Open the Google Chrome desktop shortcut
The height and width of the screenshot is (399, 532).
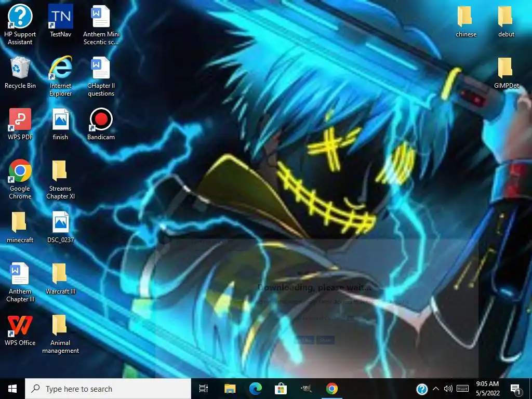20,179
